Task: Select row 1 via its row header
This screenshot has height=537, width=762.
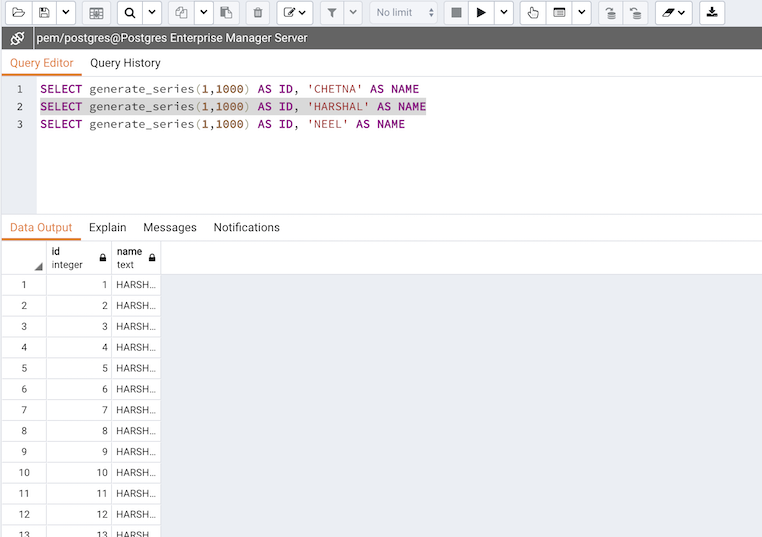Action: click(x=24, y=285)
